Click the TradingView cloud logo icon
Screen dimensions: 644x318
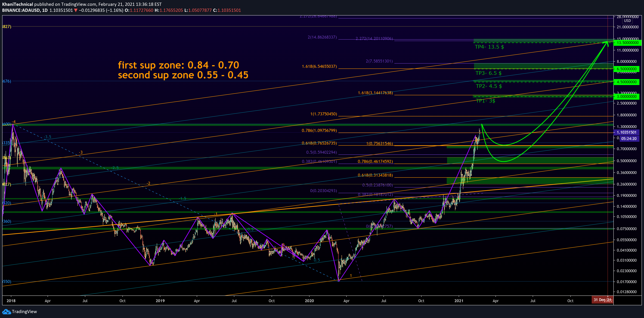7,311
